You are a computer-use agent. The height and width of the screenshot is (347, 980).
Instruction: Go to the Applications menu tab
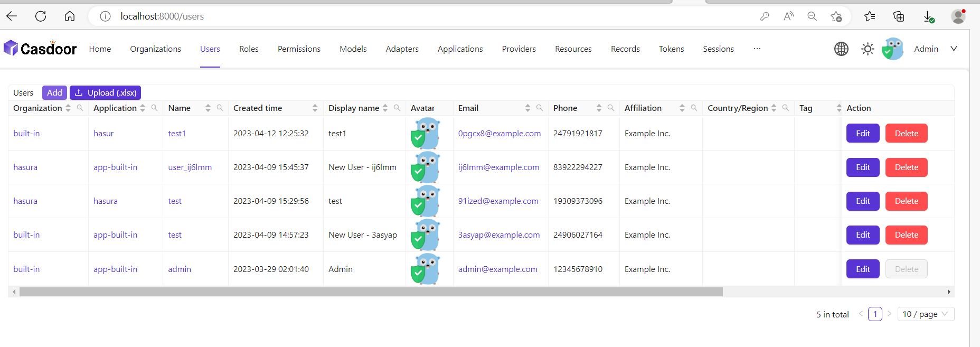point(460,49)
